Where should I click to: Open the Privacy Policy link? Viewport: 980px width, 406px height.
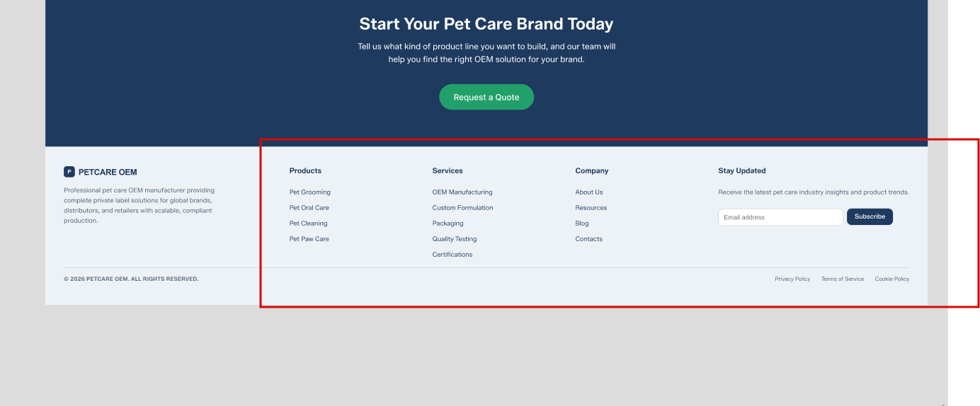tap(792, 279)
